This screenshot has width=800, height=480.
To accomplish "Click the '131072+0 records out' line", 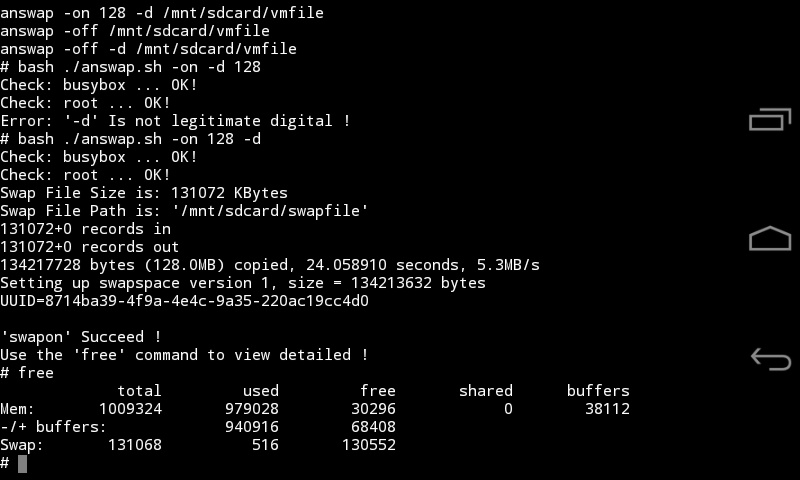I will 90,247.
